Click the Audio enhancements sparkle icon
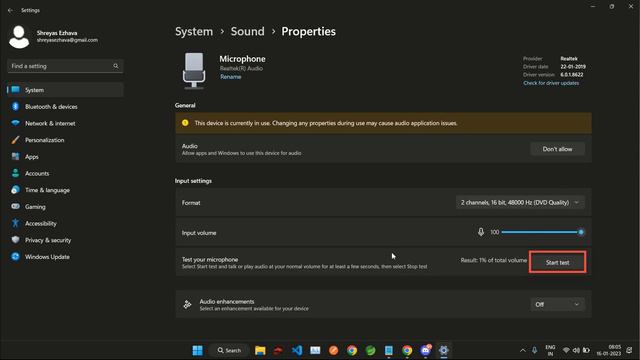This screenshot has height=360, width=640. click(187, 304)
